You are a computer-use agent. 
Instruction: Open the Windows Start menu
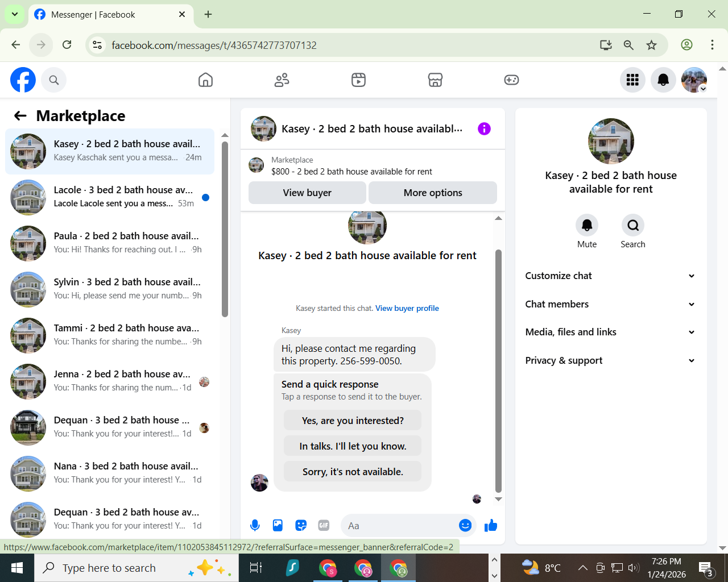point(17,568)
